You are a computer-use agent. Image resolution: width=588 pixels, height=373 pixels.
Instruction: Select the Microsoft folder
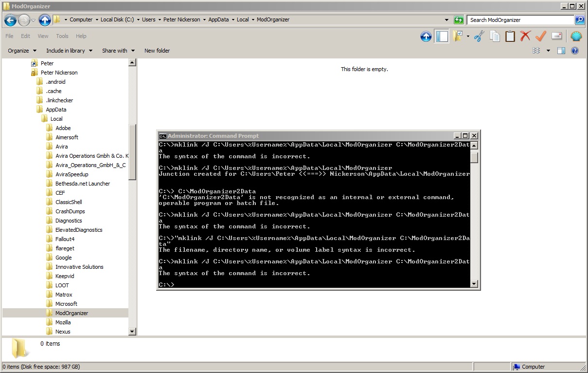66,304
